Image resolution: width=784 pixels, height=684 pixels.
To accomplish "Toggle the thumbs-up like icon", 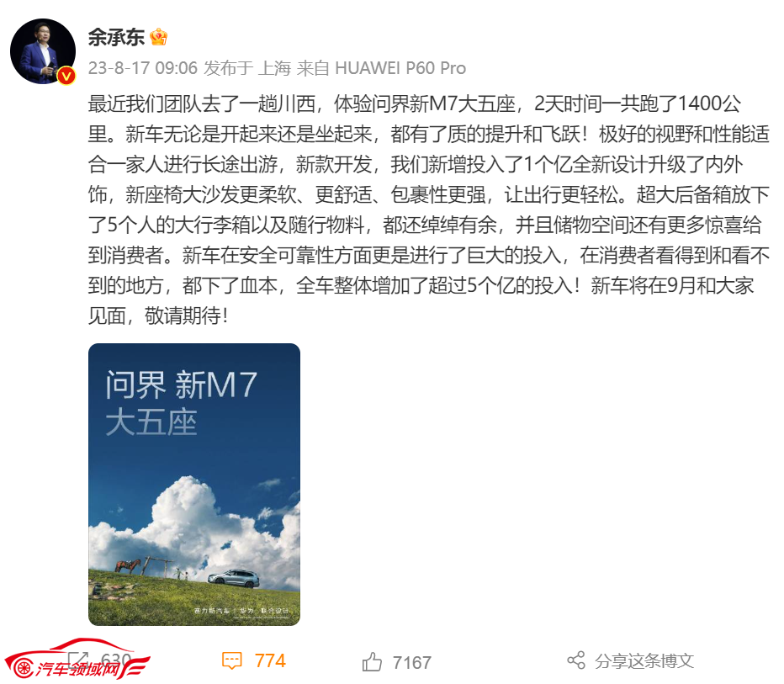I will tap(372, 662).
